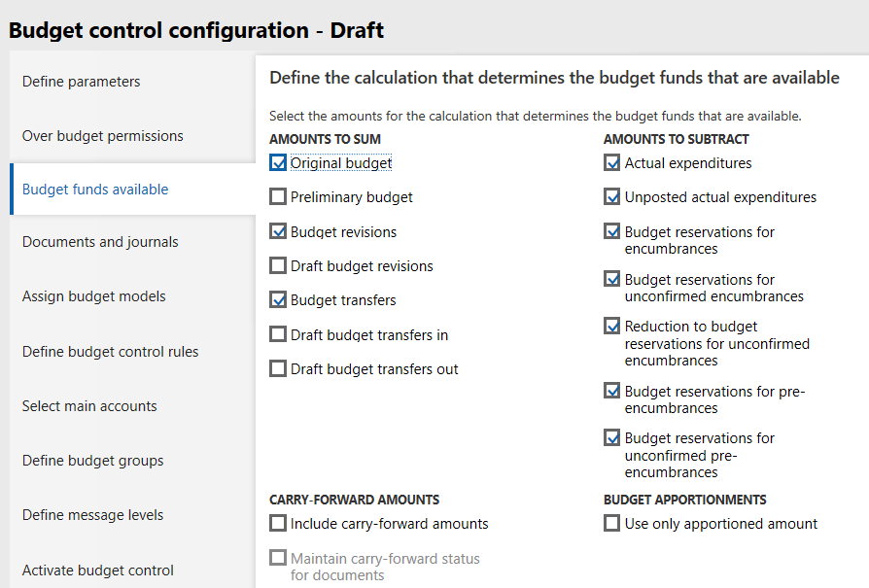Screen dimensions: 869x588
Task: Check the Draft budget revisions option
Action: (x=279, y=266)
